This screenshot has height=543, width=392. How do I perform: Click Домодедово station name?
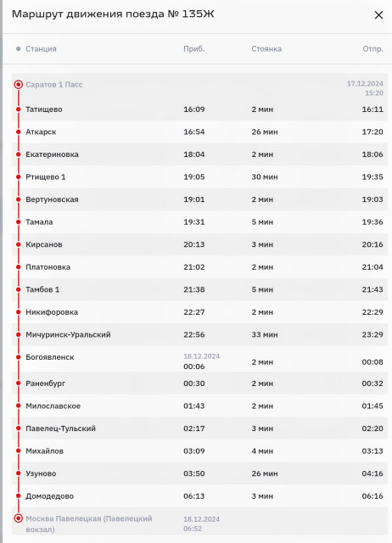pos(49,495)
